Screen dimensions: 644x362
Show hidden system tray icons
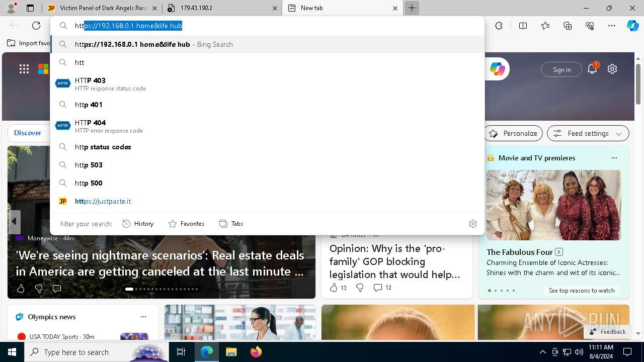pos(542,352)
